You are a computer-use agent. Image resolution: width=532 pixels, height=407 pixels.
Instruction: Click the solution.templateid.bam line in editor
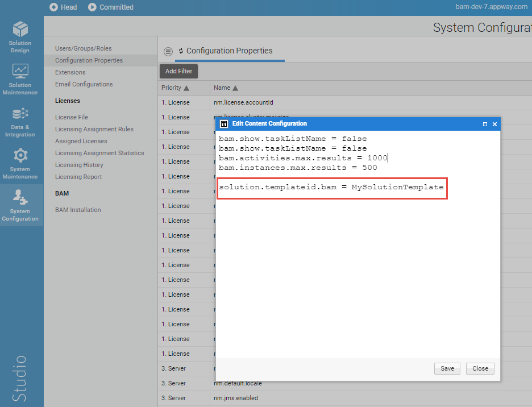pos(331,187)
